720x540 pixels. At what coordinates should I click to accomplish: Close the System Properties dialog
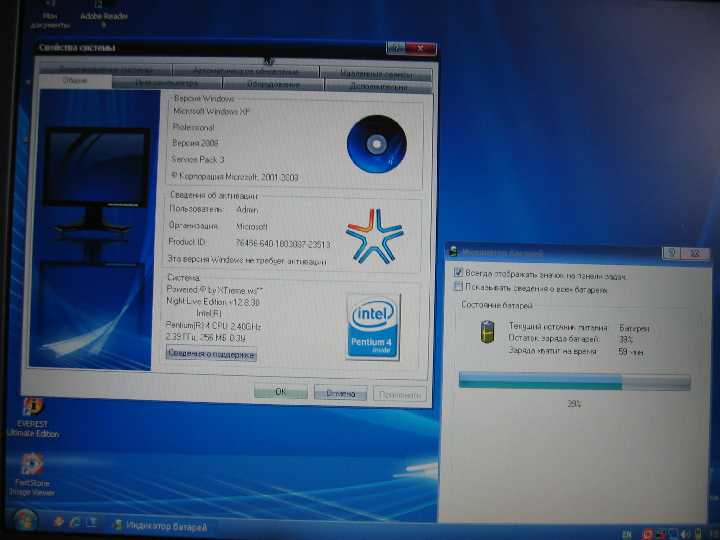pyautogui.click(x=421, y=49)
